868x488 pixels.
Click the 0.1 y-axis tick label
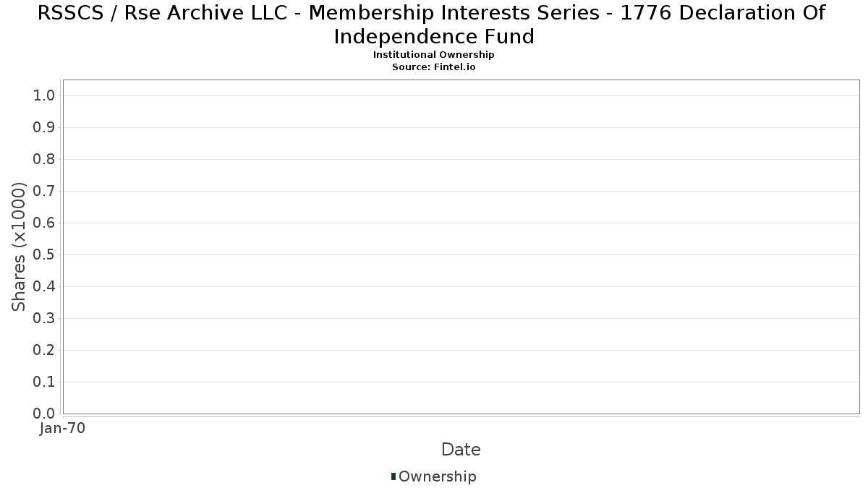[44, 382]
